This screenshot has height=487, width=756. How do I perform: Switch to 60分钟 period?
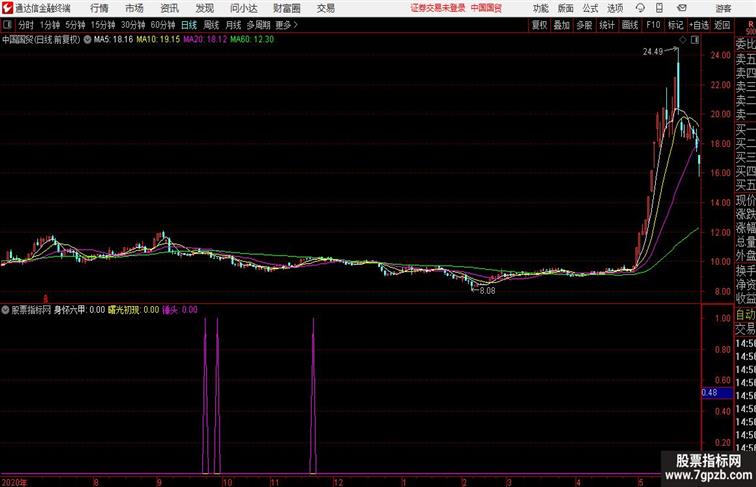pos(163,25)
